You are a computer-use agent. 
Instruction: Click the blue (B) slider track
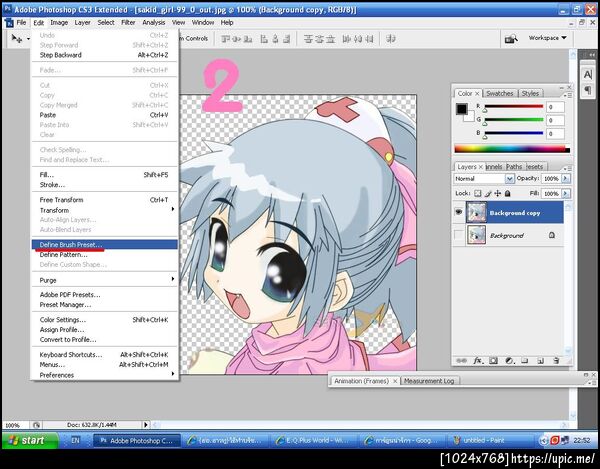tap(514, 133)
